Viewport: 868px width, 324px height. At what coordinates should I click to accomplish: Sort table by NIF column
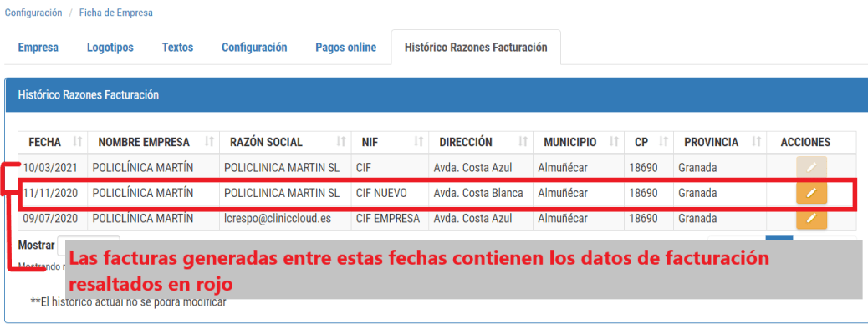(x=390, y=142)
